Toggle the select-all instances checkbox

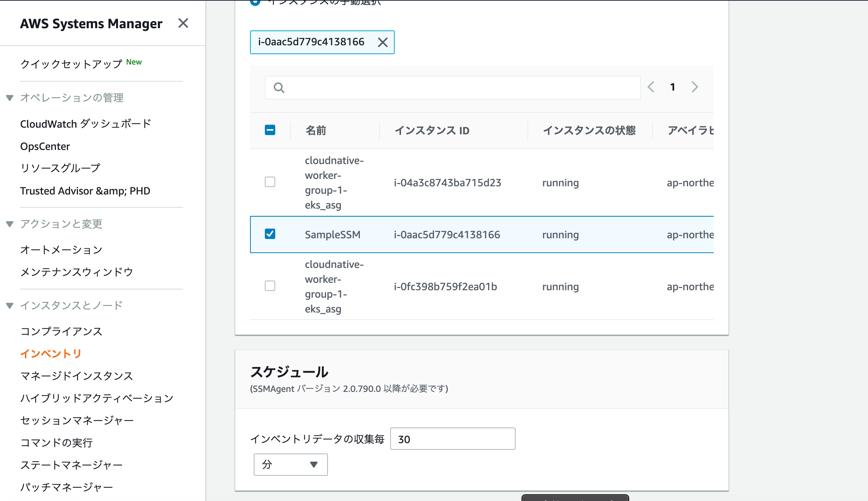pyautogui.click(x=270, y=130)
